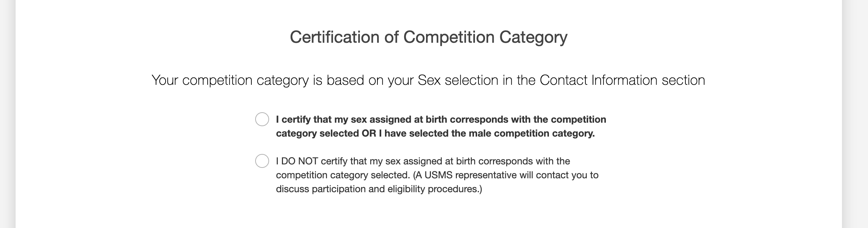Click the word 'Sex' in the subtitle
Viewport: 868px width, 228px height.
(x=429, y=80)
